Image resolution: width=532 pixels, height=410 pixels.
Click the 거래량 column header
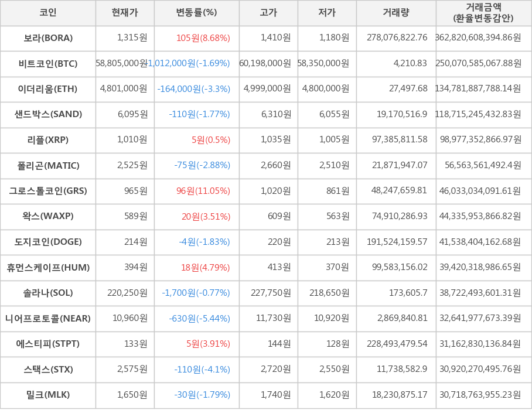396,13
